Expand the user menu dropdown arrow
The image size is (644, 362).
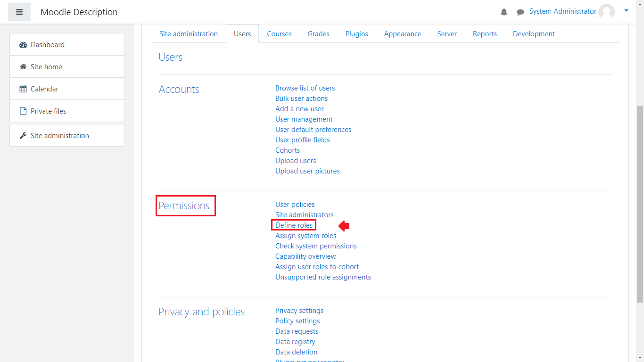pyautogui.click(x=626, y=10)
